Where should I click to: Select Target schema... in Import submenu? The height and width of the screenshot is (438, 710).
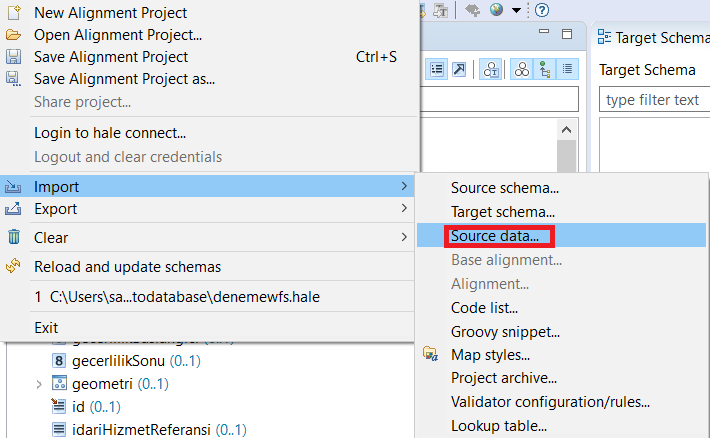[x=503, y=212]
